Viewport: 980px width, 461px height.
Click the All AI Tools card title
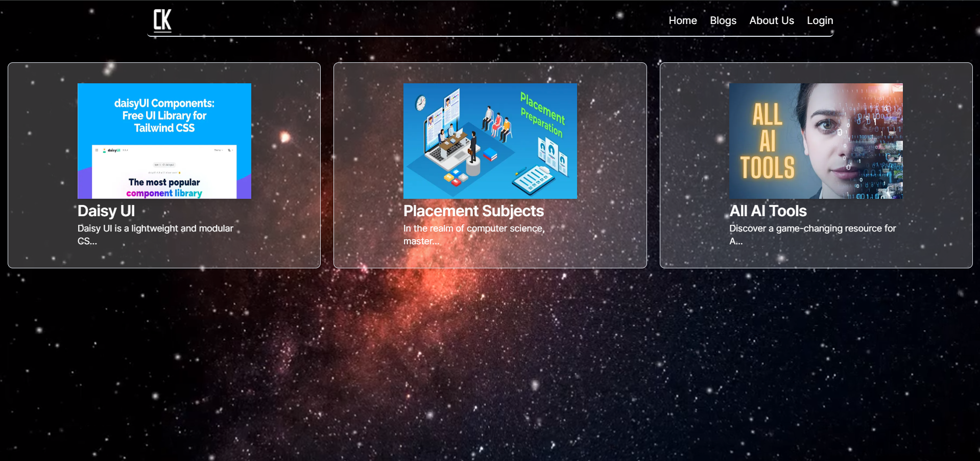click(x=768, y=211)
